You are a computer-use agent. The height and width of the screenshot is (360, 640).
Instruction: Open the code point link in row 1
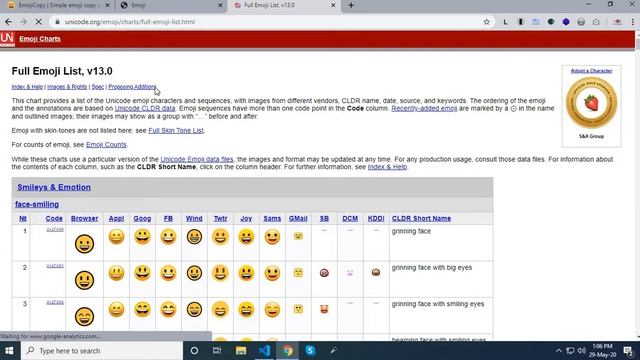(x=55, y=230)
